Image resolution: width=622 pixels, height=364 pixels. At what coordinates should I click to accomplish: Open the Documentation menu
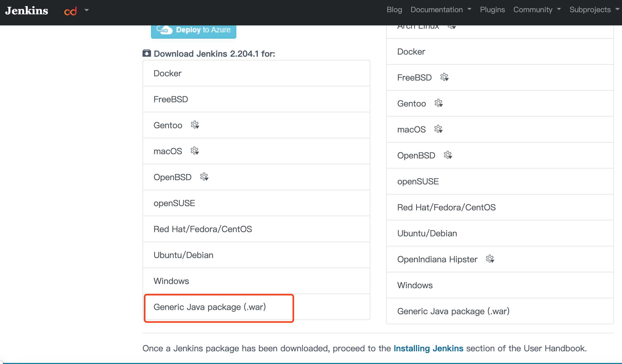pos(441,10)
